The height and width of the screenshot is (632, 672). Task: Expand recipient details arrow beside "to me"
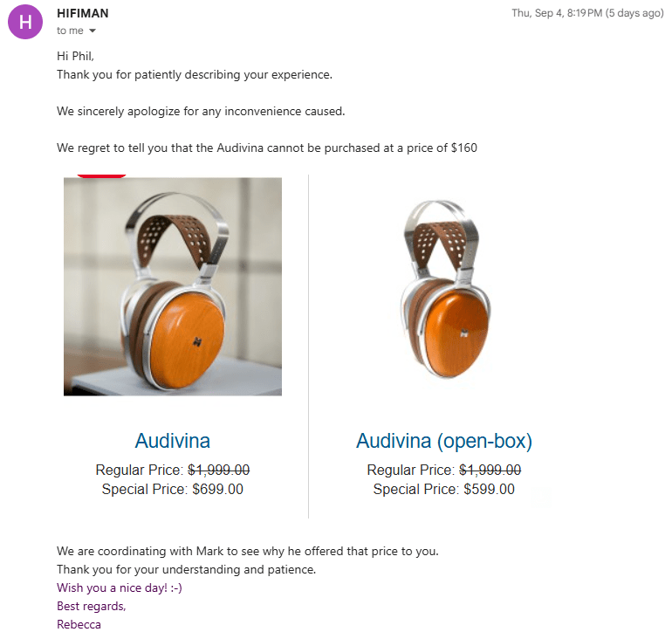92,31
